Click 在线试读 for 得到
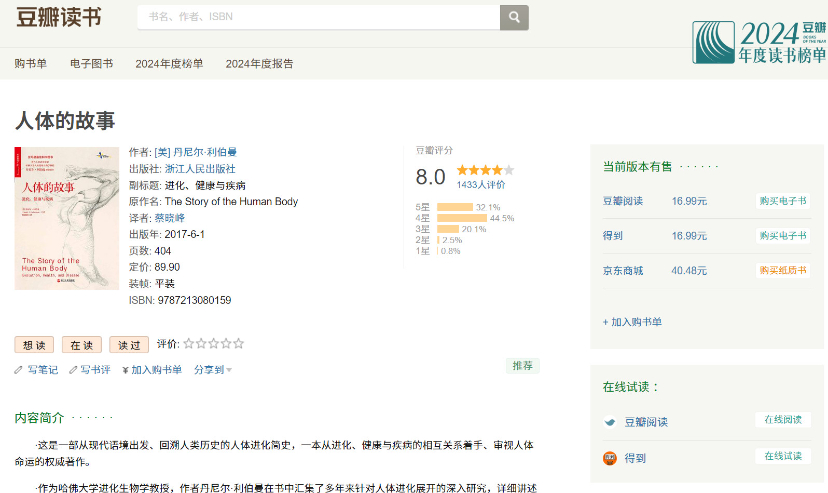Image resolution: width=828 pixels, height=493 pixels. [x=783, y=456]
